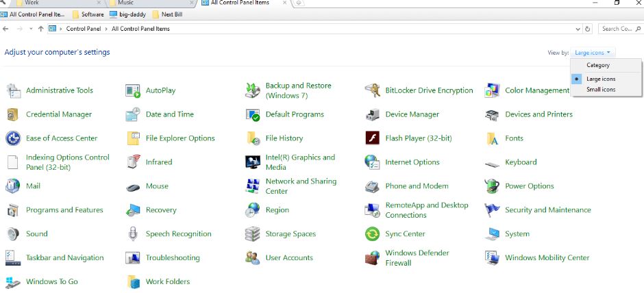Open the Color Management icon
This screenshot has height=293, width=644.
tap(492, 90)
